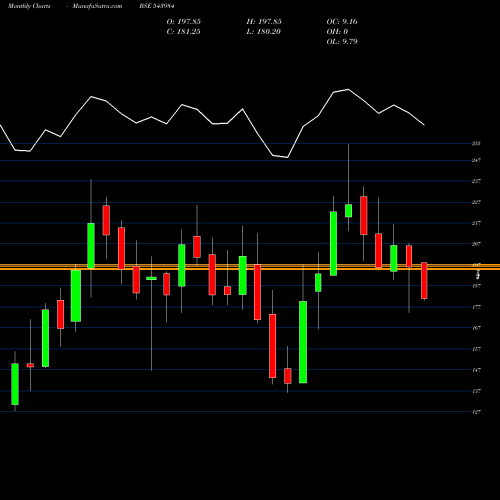Click the final red candlestick on the right

[x=424, y=281]
